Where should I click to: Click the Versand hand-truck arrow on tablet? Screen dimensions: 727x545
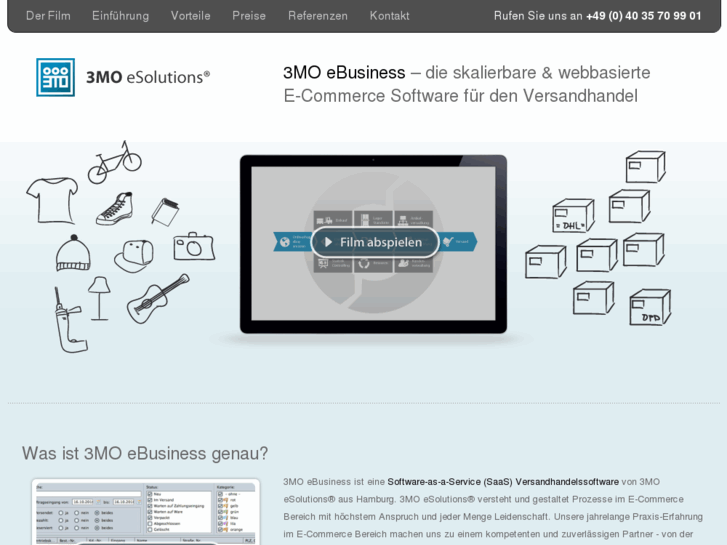pyautogui.click(x=458, y=242)
